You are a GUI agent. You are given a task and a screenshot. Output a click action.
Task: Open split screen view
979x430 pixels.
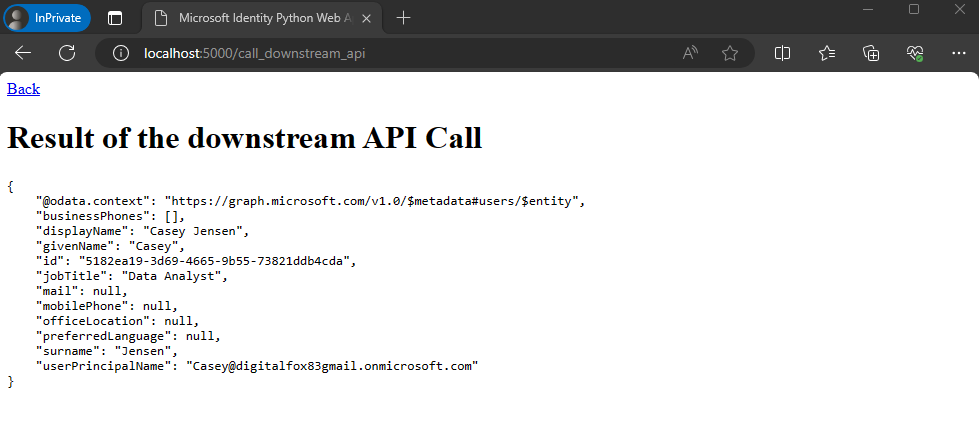[782, 53]
